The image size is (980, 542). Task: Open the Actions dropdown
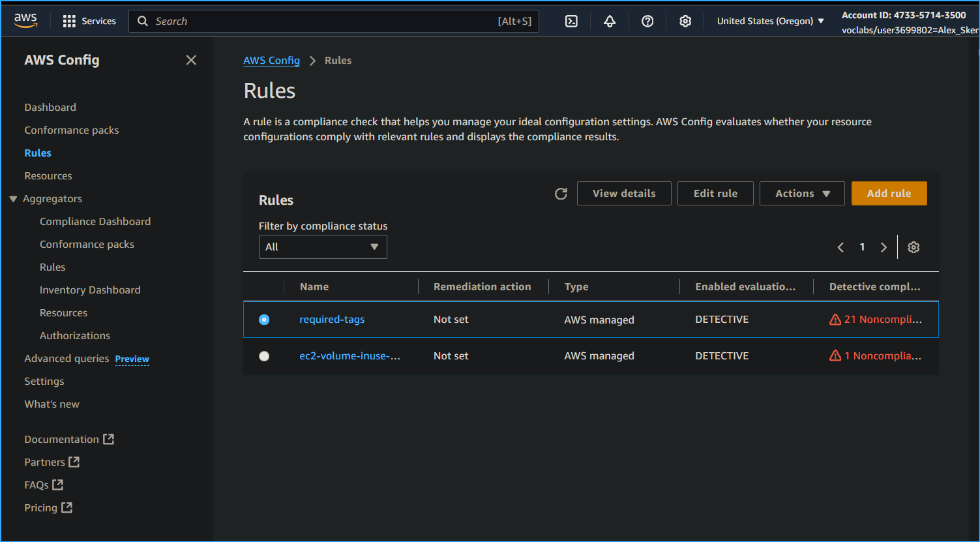pos(802,193)
